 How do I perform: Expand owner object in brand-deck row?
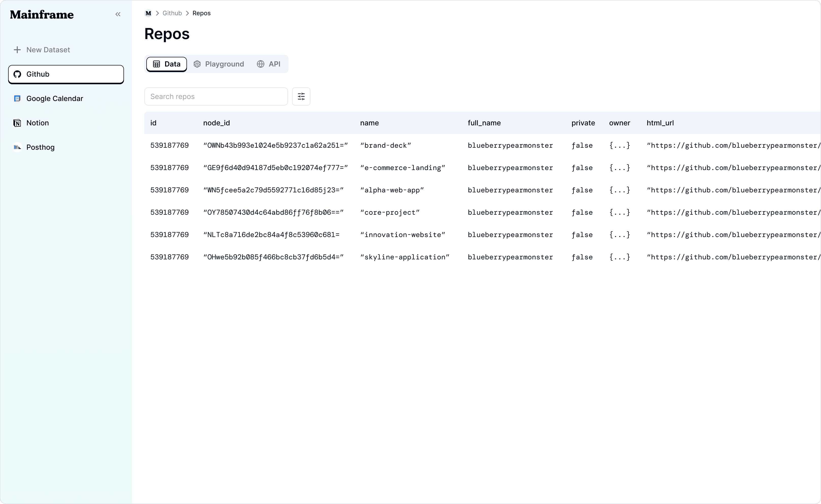pos(619,146)
